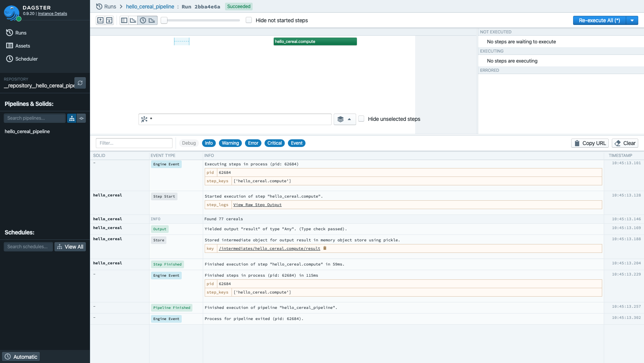Open View Raw Step Output link
Screen dimensions: 644x363
[257, 205]
